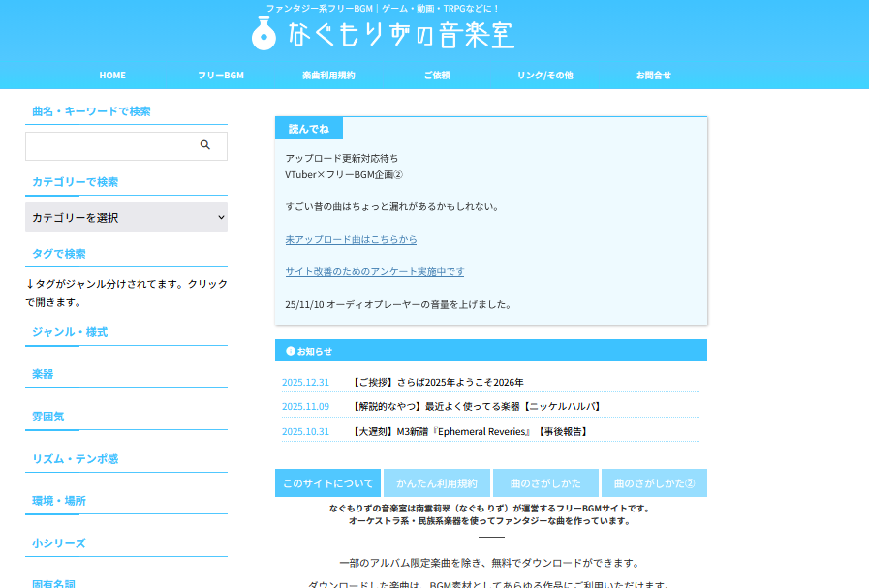This screenshot has width=869, height=588.
Task: Open the 2025.11.09 ニッケルハルパ news post
Action: click(x=478, y=406)
